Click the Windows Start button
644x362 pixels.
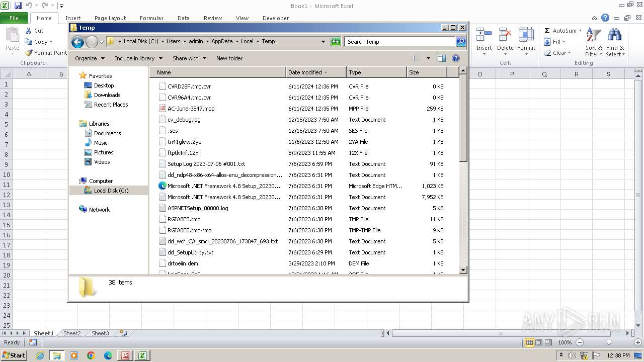14,355
